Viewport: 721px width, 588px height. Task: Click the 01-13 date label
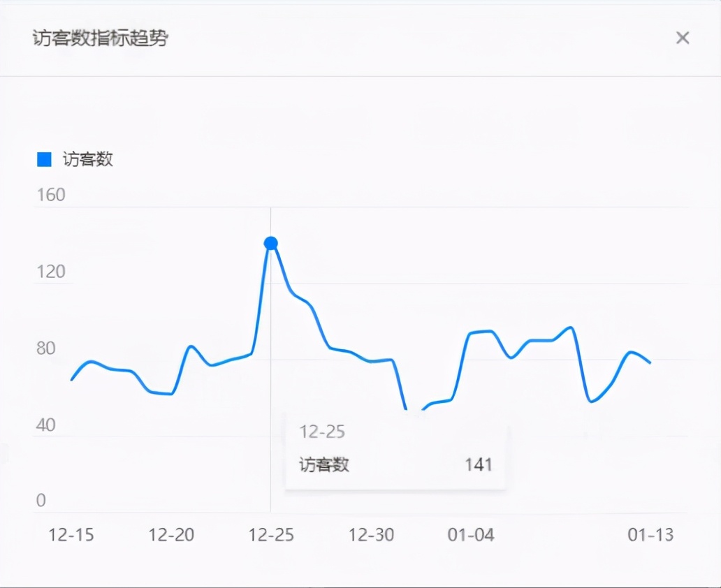tap(651, 536)
